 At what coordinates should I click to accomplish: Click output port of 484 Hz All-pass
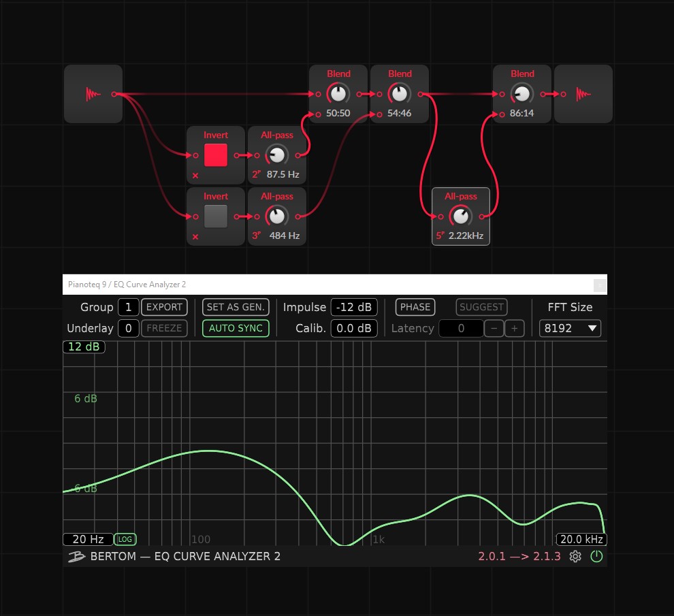click(x=298, y=216)
